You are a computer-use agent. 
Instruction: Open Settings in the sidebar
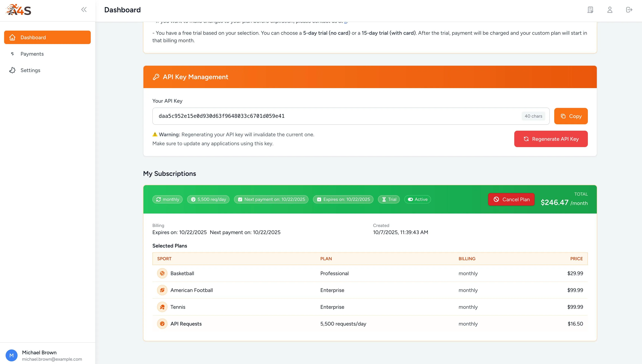30,70
